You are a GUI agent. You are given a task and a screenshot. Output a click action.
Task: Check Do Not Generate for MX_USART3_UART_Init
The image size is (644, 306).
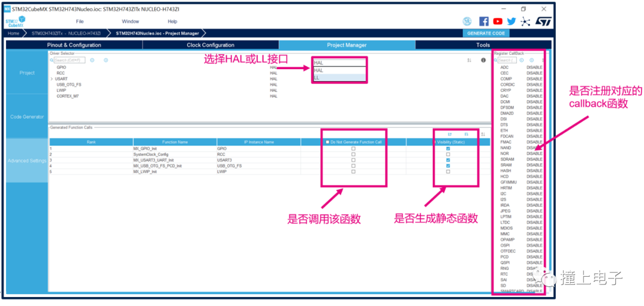(x=353, y=160)
